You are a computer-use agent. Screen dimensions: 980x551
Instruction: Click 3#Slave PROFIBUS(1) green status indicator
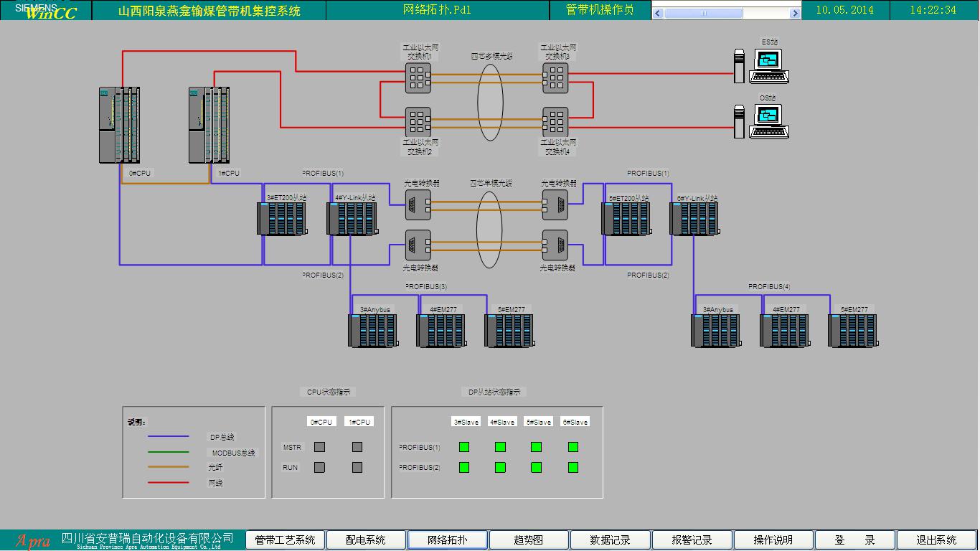[x=464, y=447]
